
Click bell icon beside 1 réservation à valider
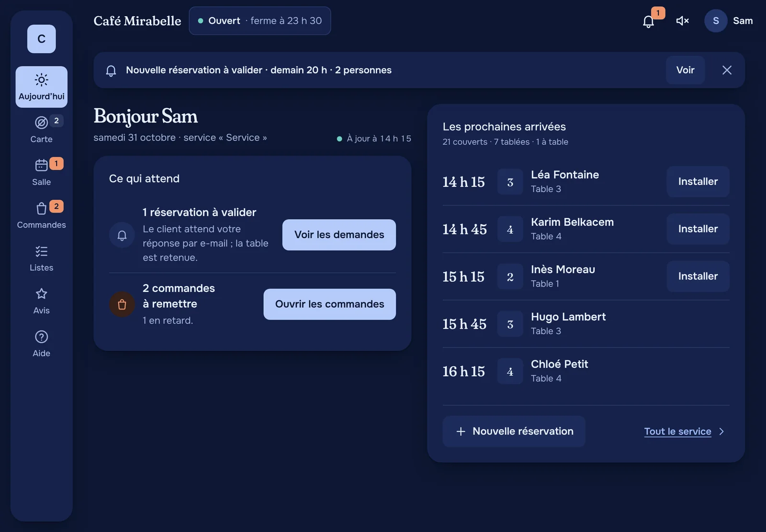122,235
